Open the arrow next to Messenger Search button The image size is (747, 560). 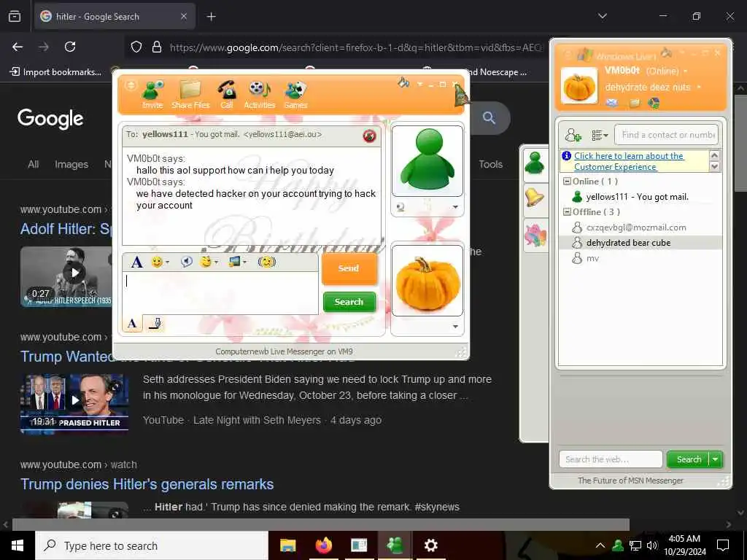point(716,459)
